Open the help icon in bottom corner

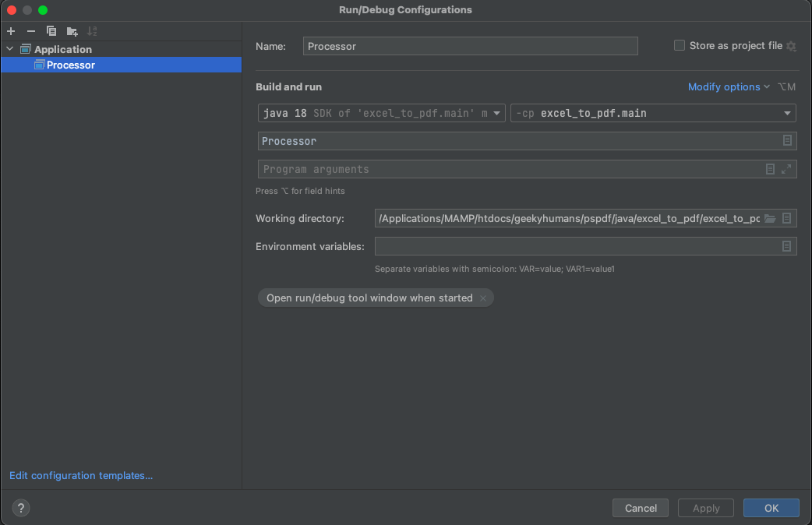point(20,508)
